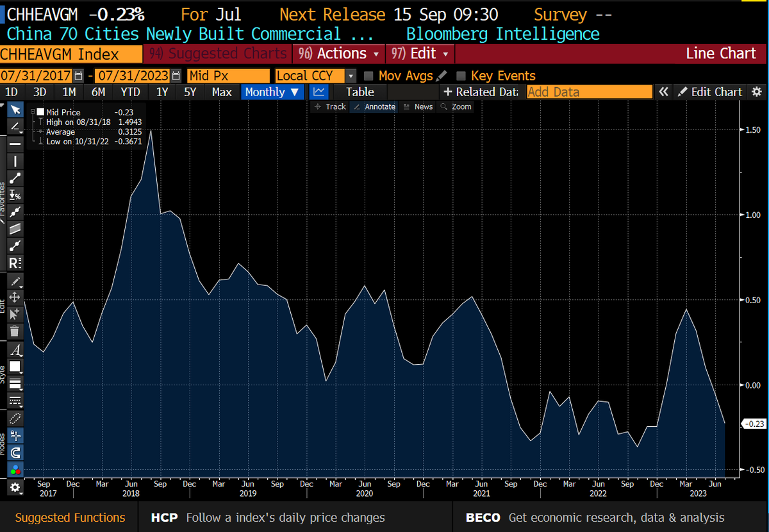
Task: Open the RGB color circles tool
Action: pos(15,470)
